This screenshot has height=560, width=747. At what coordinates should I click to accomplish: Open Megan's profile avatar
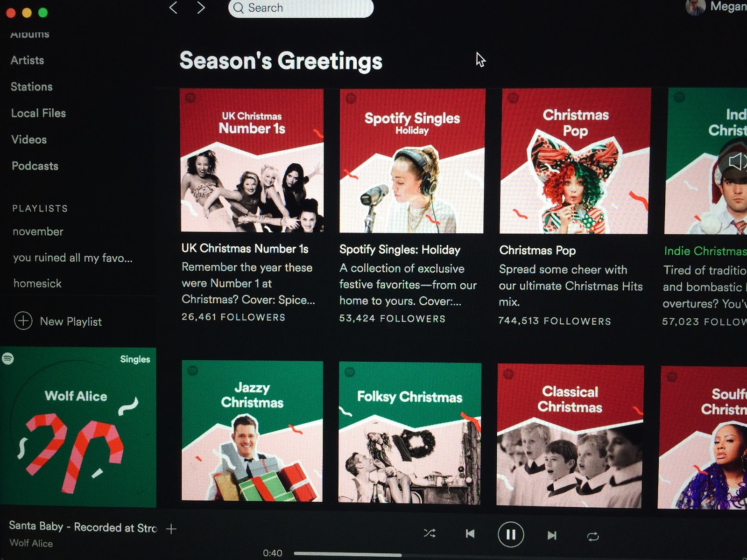coord(695,7)
